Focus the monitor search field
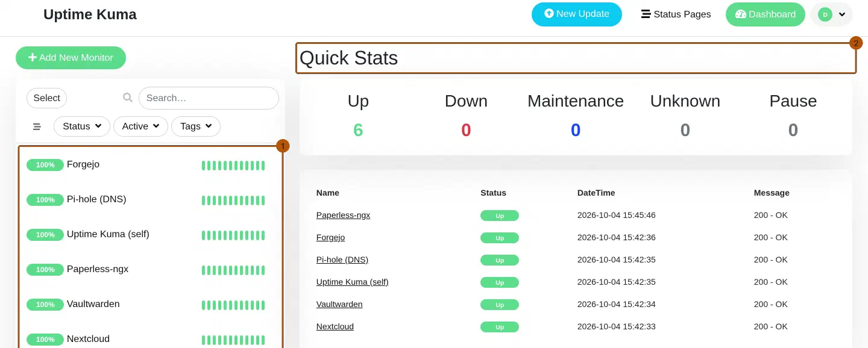868x348 pixels. pyautogui.click(x=209, y=98)
